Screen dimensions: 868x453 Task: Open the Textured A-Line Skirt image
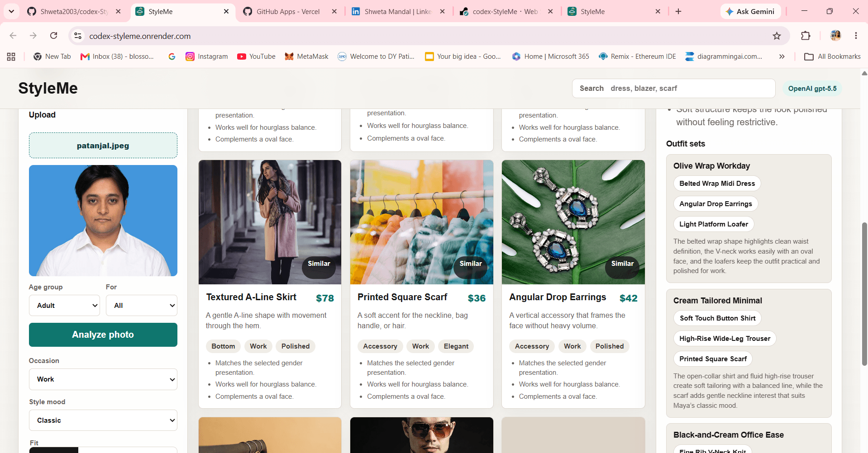[270, 222]
